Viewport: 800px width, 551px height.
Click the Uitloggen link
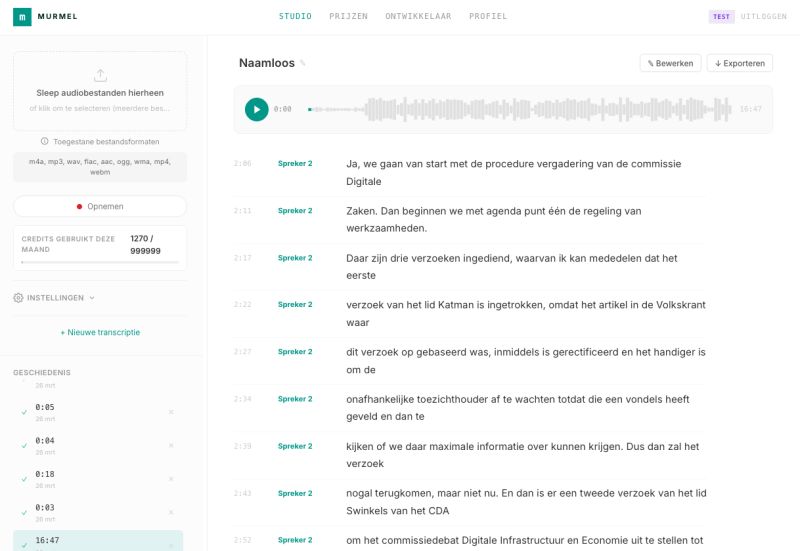click(764, 16)
